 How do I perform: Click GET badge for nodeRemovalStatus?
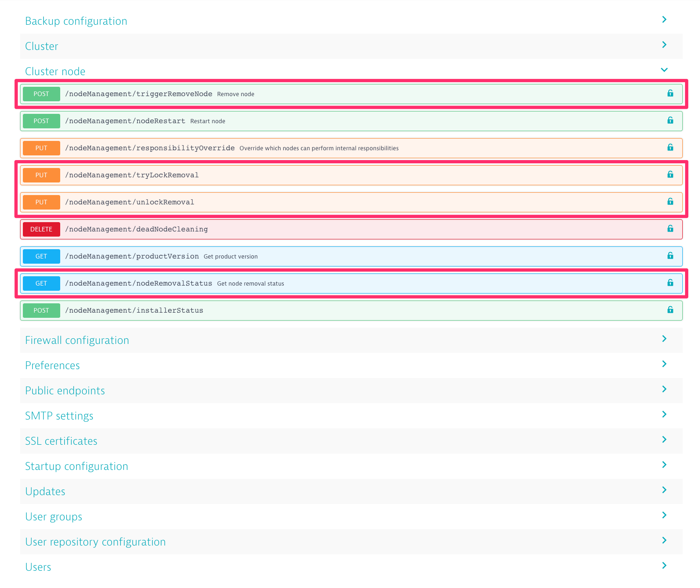click(x=42, y=283)
